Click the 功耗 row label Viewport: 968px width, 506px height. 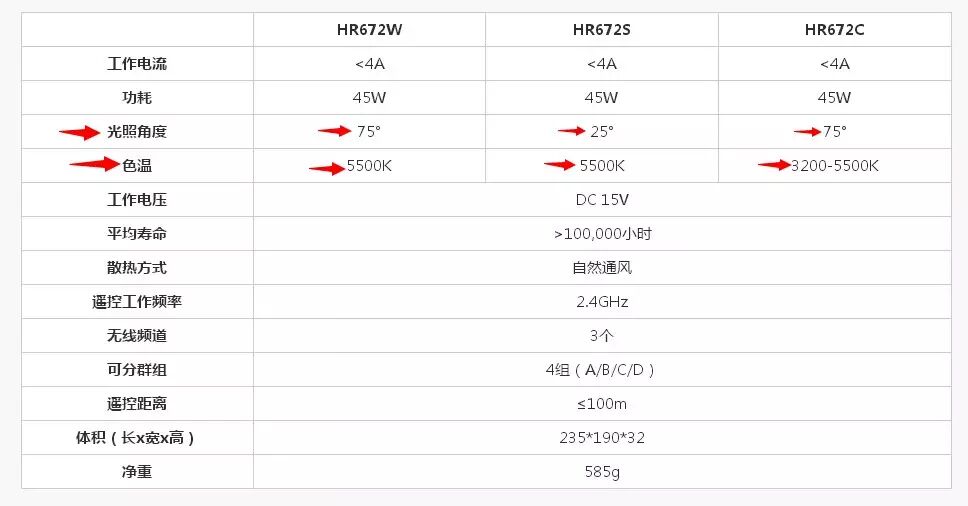pyautogui.click(x=137, y=98)
